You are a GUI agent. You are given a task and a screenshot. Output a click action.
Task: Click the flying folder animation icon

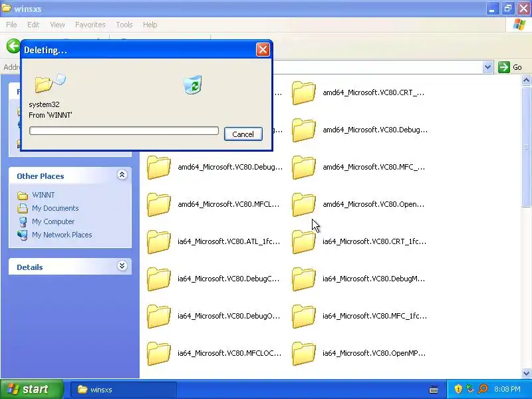51,83
